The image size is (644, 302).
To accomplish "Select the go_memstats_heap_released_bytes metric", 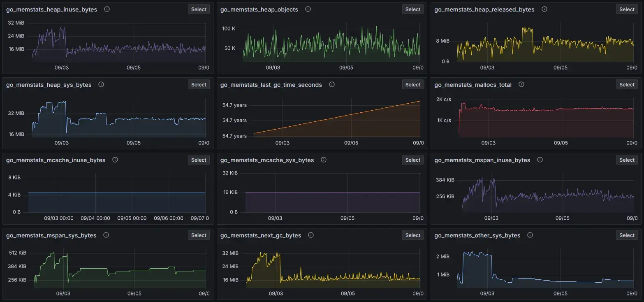I will [x=627, y=9].
